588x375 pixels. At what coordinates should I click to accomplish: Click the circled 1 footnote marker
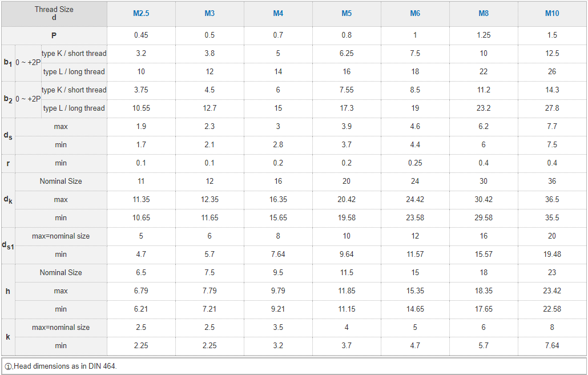click(x=8, y=366)
